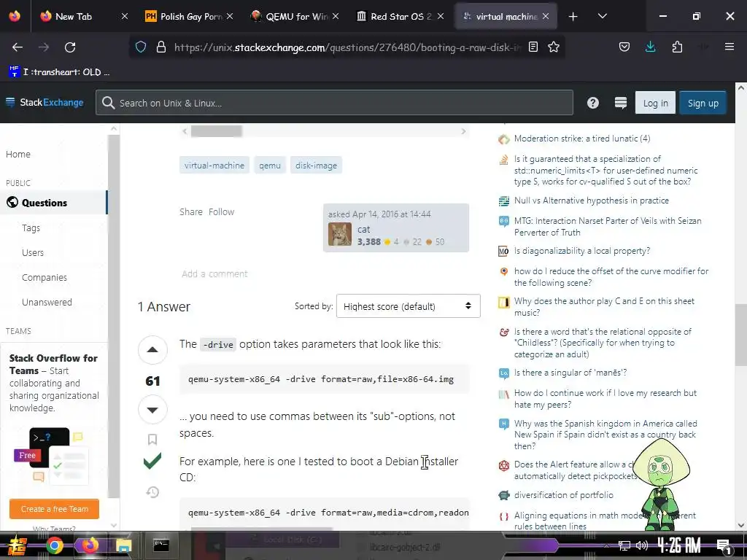Viewport: 747px width, 560px height.
Task: Open Unanswered in sidebar
Action: click(x=47, y=303)
